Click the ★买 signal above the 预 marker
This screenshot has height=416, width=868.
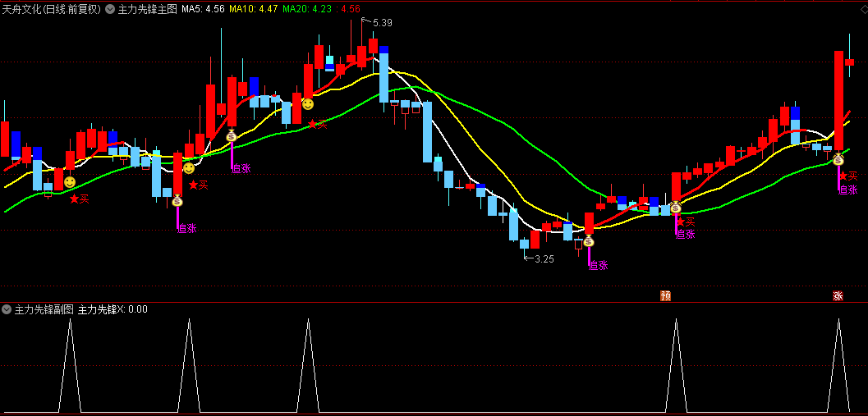(686, 222)
